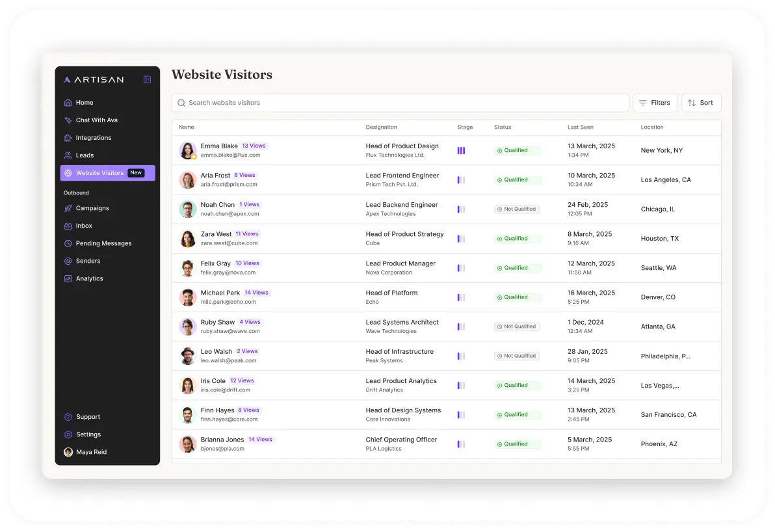Open the Filters dropdown
This screenshot has width=775, height=532.
coord(655,103)
